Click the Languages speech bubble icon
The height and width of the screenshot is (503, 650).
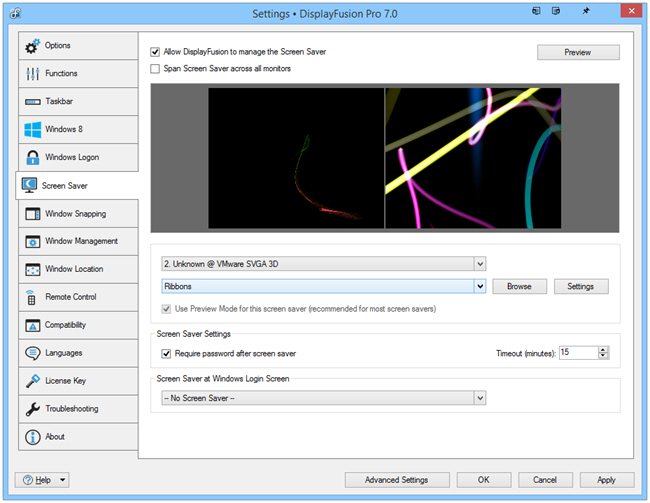tap(33, 353)
